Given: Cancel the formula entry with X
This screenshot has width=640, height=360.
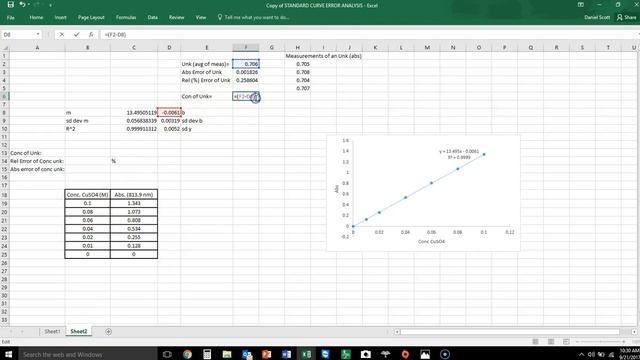Looking at the screenshot, I should (62, 35).
